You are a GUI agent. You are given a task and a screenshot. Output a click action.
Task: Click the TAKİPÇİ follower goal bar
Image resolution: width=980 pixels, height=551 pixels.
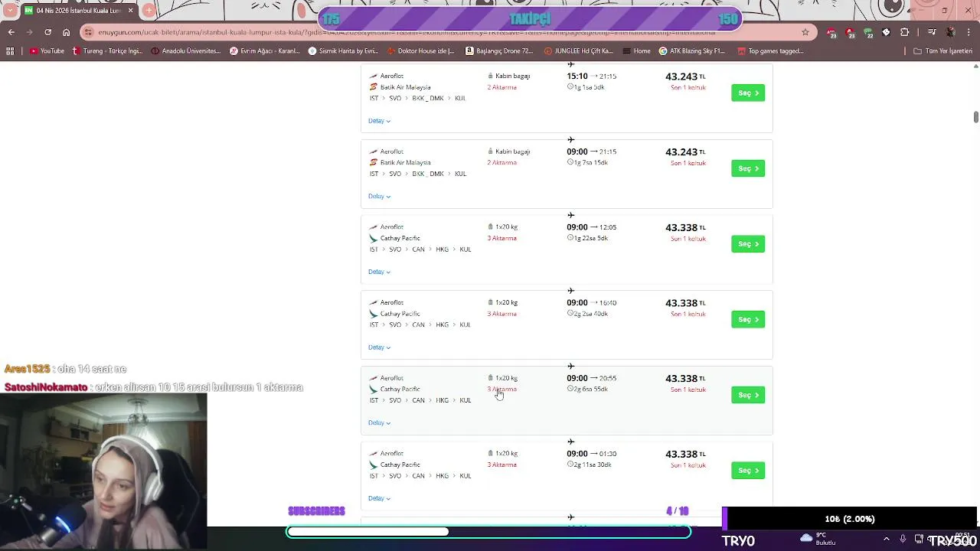[x=531, y=19]
